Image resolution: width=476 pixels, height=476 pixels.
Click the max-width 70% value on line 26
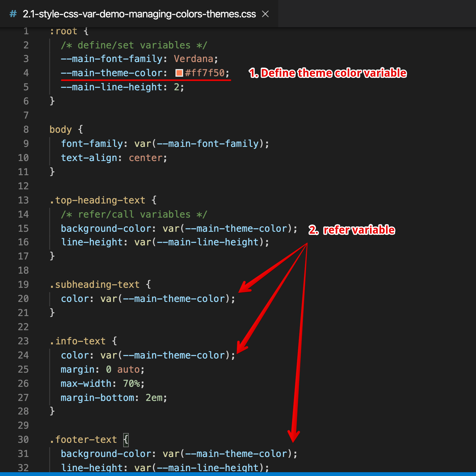132,383
